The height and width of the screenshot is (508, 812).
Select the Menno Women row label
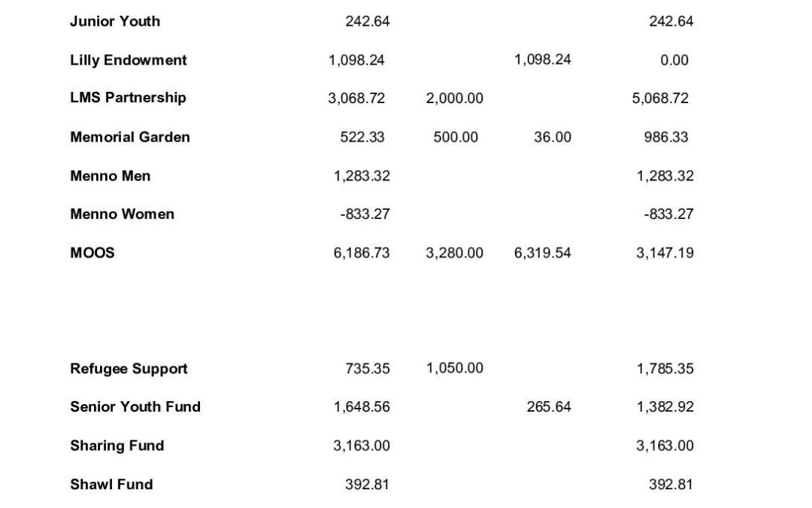(123, 214)
